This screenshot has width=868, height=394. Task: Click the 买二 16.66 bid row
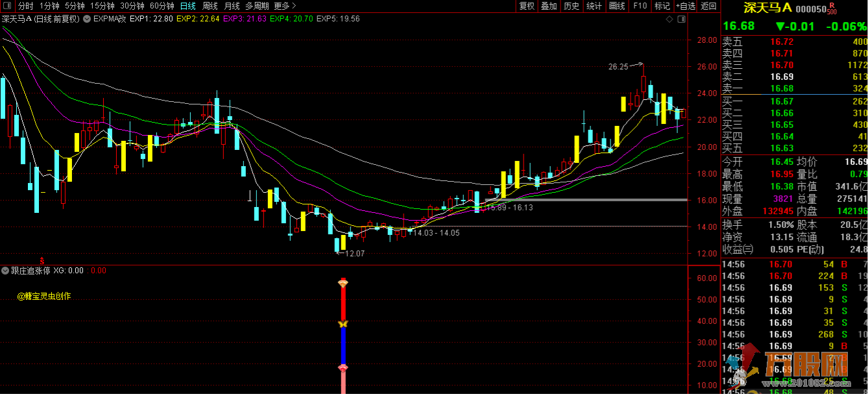coord(794,113)
